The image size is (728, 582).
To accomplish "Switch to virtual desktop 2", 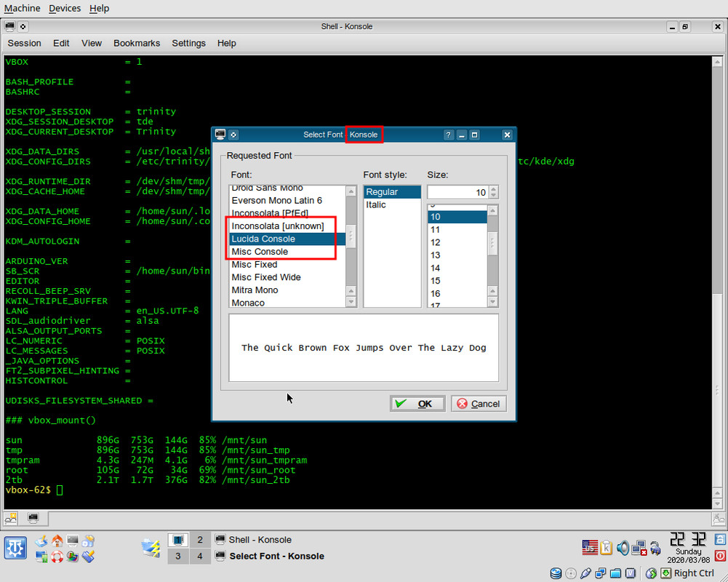I will (x=200, y=540).
